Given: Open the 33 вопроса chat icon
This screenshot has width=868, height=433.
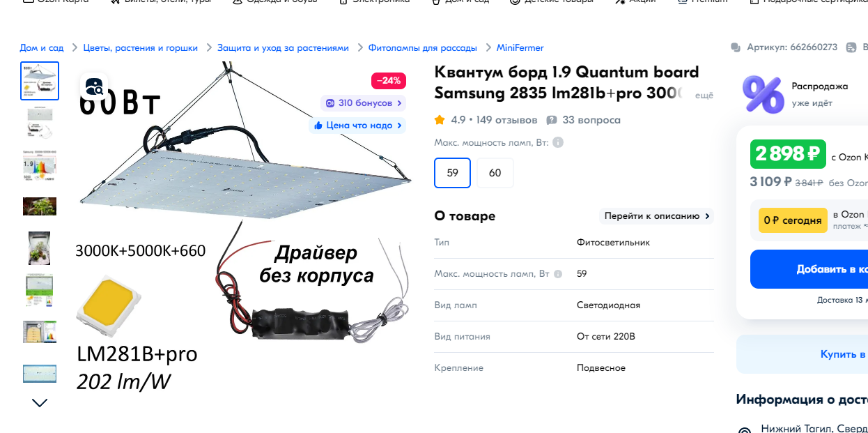Looking at the screenshot, I should click(552, 120).
